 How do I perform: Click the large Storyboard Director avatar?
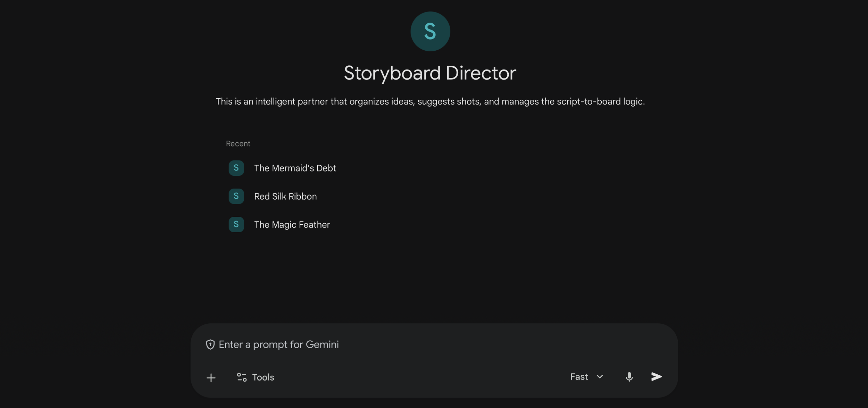pyautogui.click(x=430, y=31)
